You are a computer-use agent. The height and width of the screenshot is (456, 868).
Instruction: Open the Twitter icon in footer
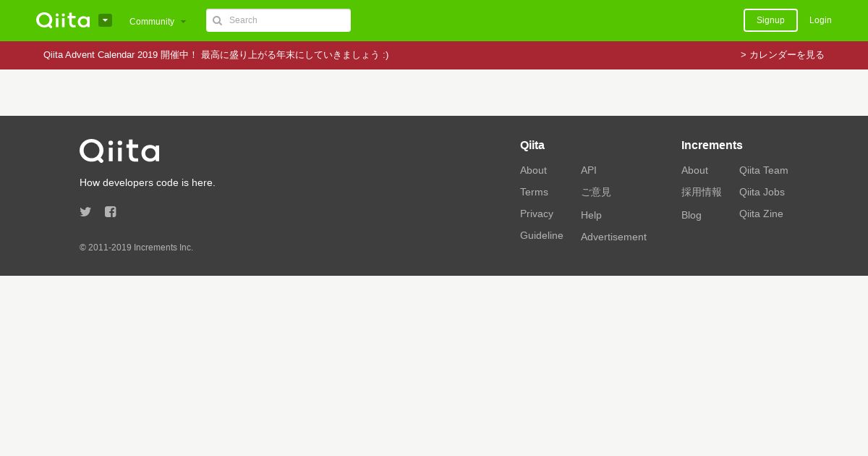pos(85,212)
